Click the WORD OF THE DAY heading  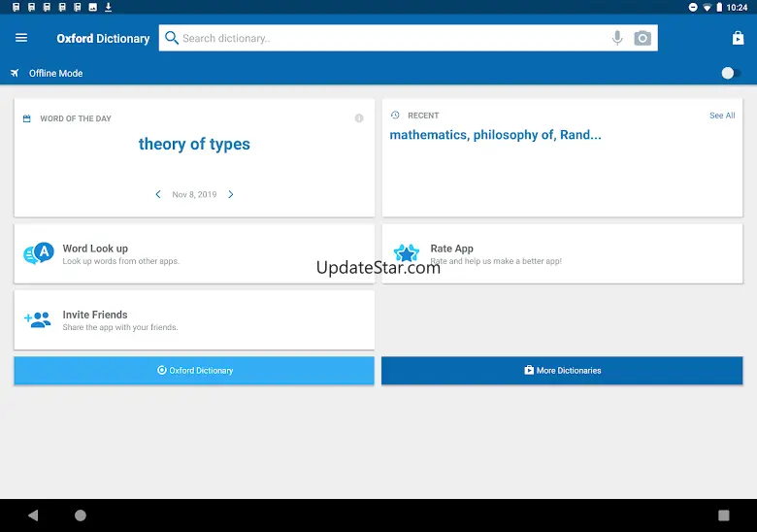(76, 118)
